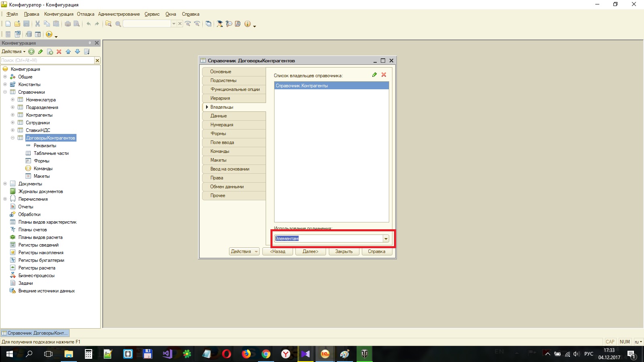Switch to the Формы tab
The image size is (644, 362).
pyautogui.click(x=234, y=134)
